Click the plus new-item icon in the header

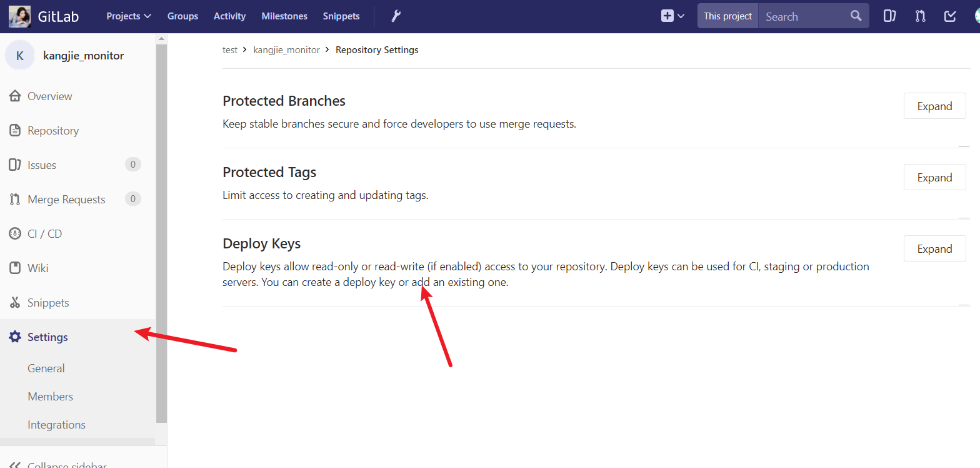[667, 16]
